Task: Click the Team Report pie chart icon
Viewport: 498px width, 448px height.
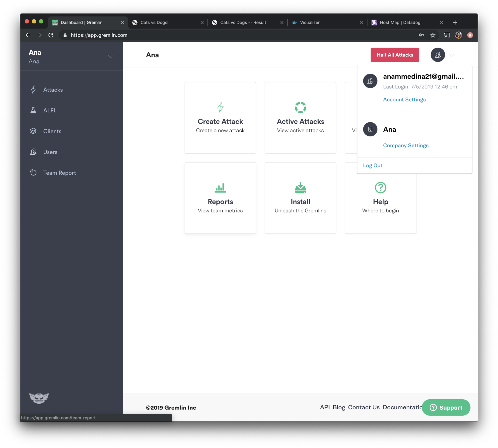Action: [33, 173]
